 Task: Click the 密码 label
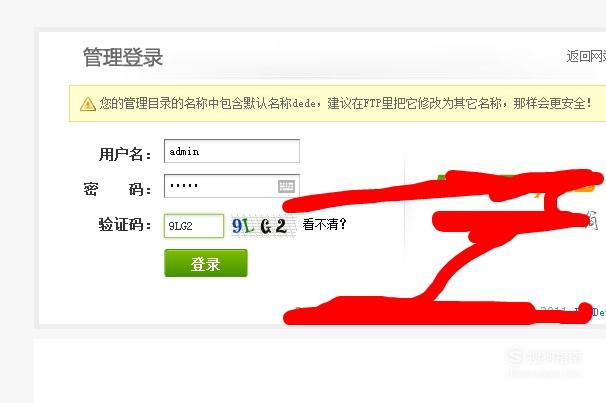pos(117,189)
